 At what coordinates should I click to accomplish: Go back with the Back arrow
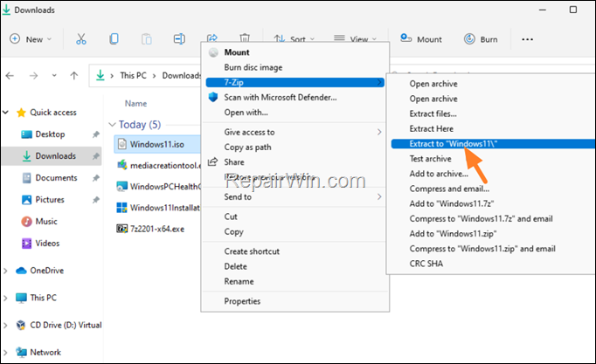[10, 76]
